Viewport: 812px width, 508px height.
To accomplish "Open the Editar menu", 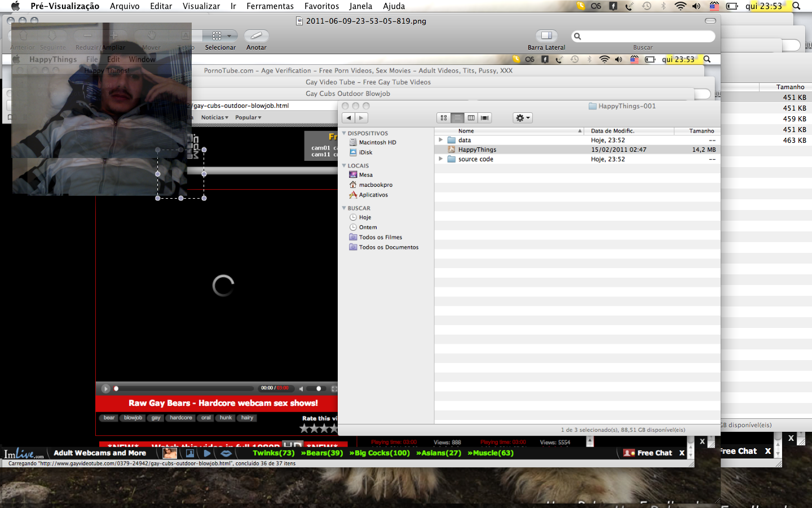I will pos(161,6).
